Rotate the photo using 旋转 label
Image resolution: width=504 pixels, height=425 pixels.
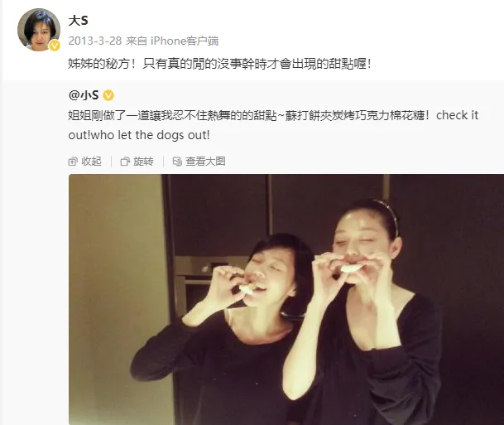point(143,162)
